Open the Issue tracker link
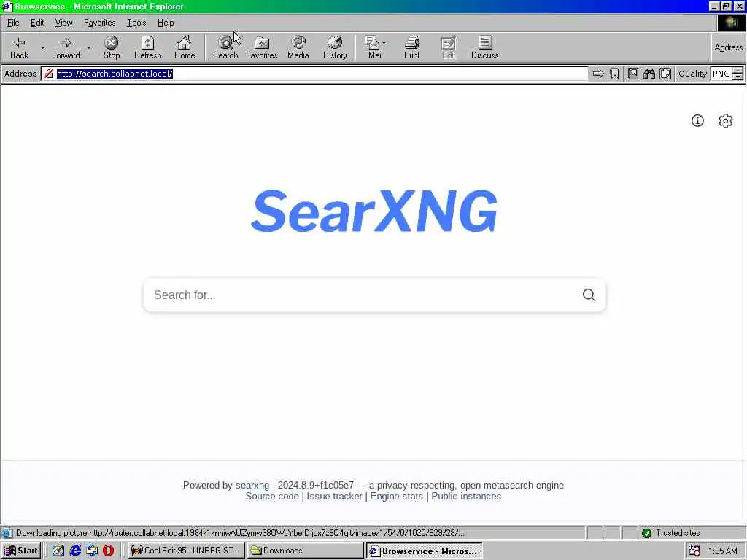Screen dimensions: 747x560 coord(334,496)
